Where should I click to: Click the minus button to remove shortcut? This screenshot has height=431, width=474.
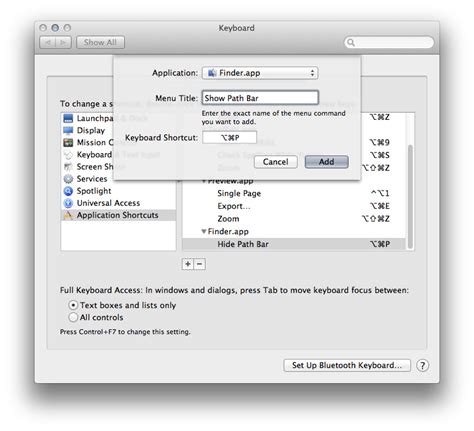pyautogui.click(x=199, y=264)
